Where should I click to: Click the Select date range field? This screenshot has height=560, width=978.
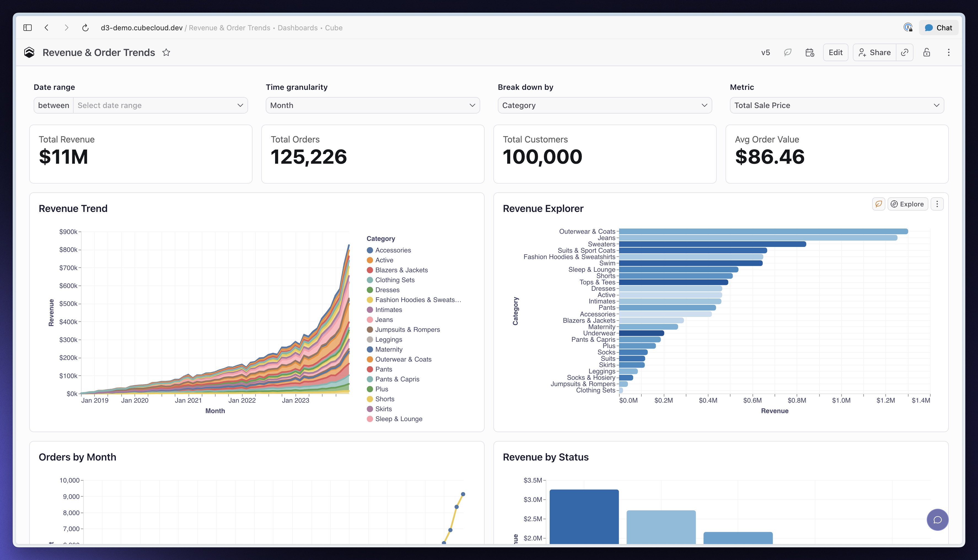click(160, 105)
